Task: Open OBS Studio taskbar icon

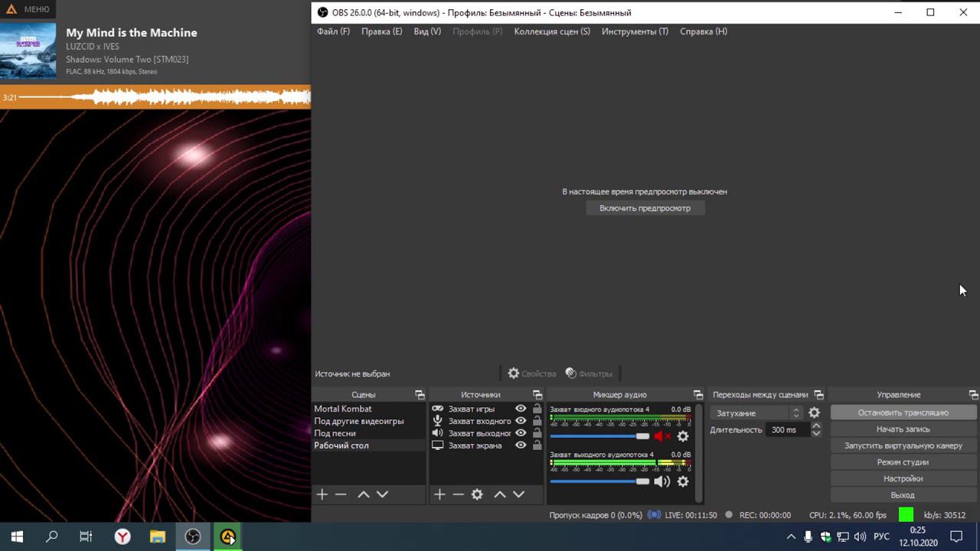Action: pyautogui.click(x=193, y=536)
